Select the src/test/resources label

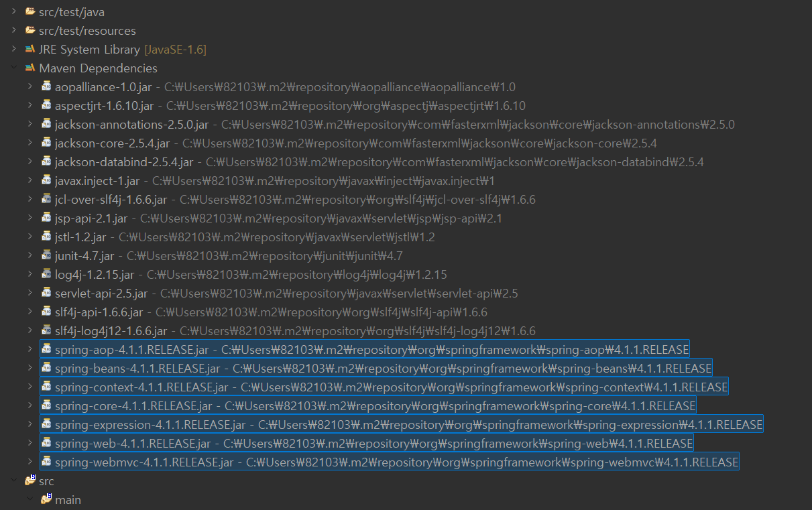click(87, 31)
